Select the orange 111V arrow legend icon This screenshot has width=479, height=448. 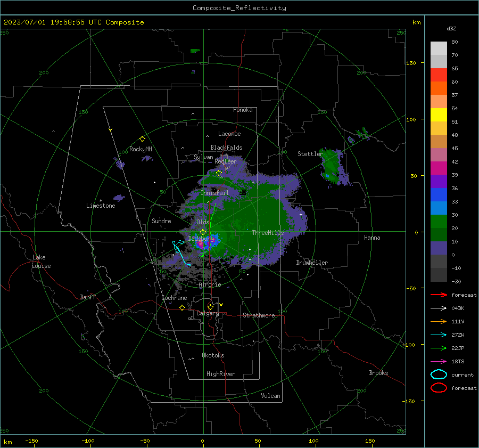click(439, 321)
